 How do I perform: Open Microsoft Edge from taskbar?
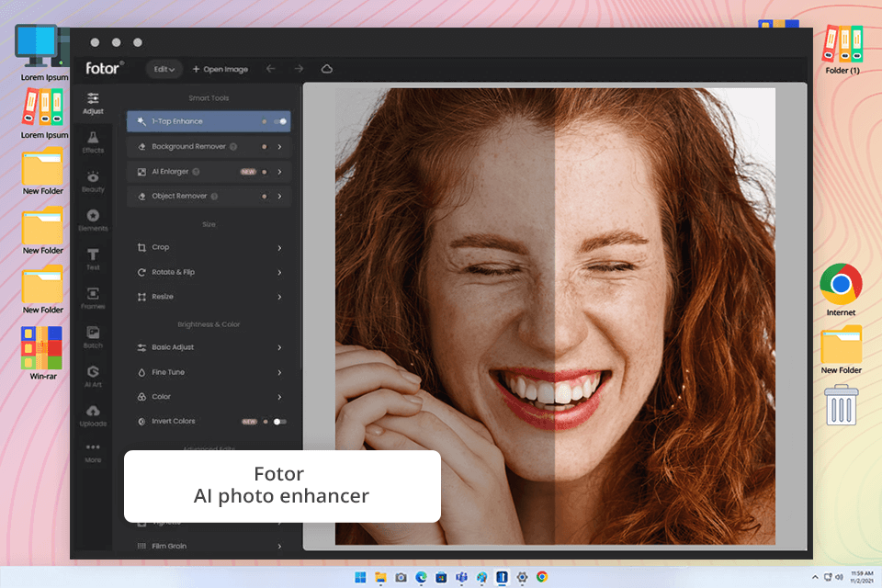click(421, 577)
